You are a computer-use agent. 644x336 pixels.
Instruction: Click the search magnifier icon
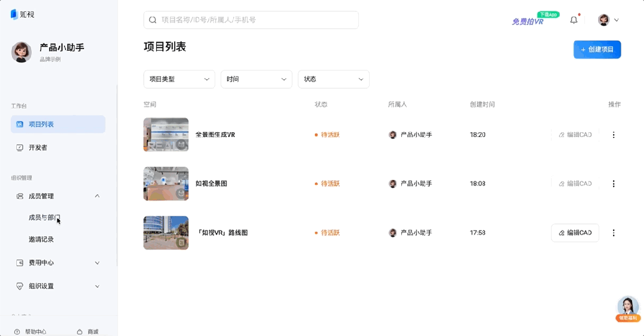pyautogui.click(x=153, y=20)
